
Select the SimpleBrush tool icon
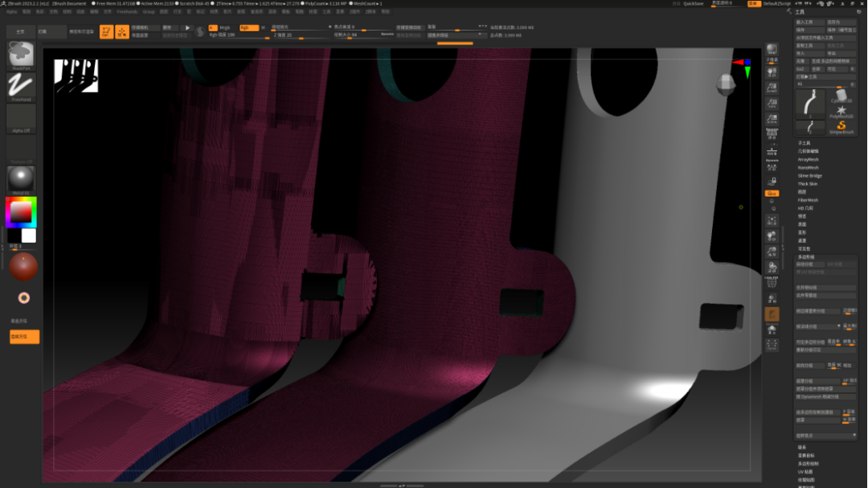pyautogui.click(x=841, y=127)
